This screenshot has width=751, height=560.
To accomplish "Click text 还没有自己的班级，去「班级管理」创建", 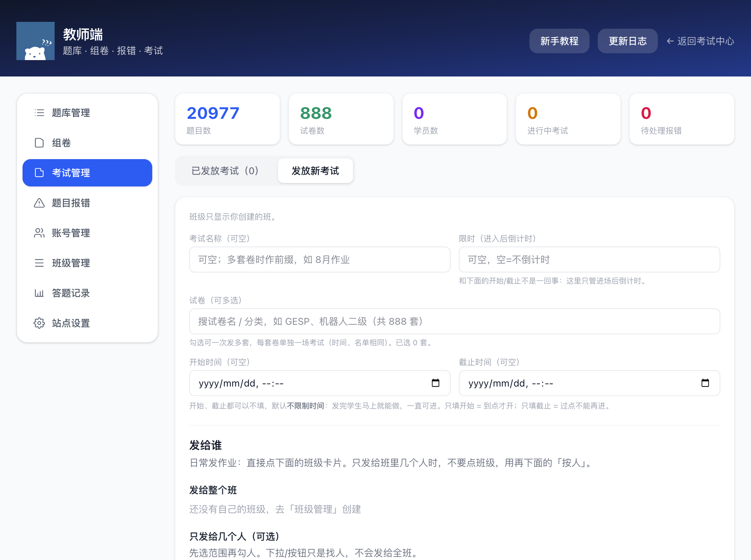I will (275, 509).
